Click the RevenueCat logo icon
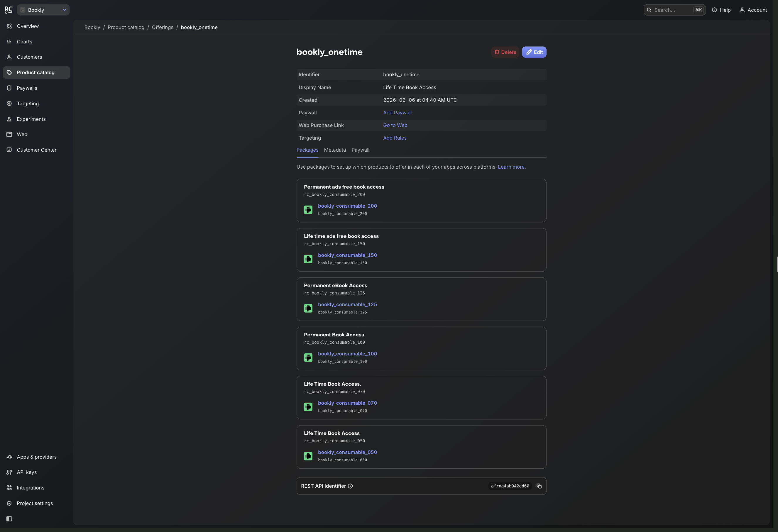 coord(9,10)
